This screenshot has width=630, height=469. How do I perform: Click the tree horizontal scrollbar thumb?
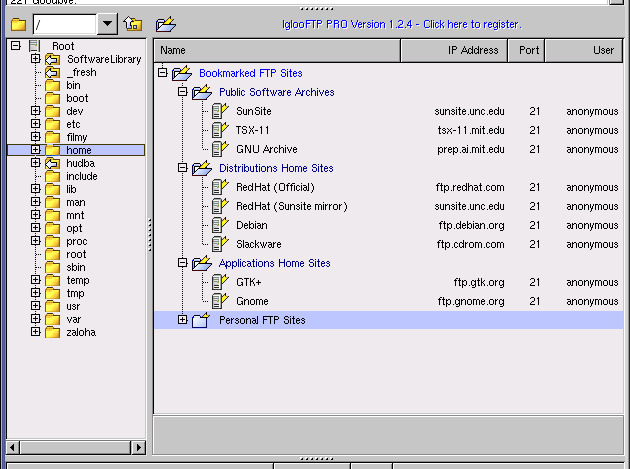tap(75, 447)
